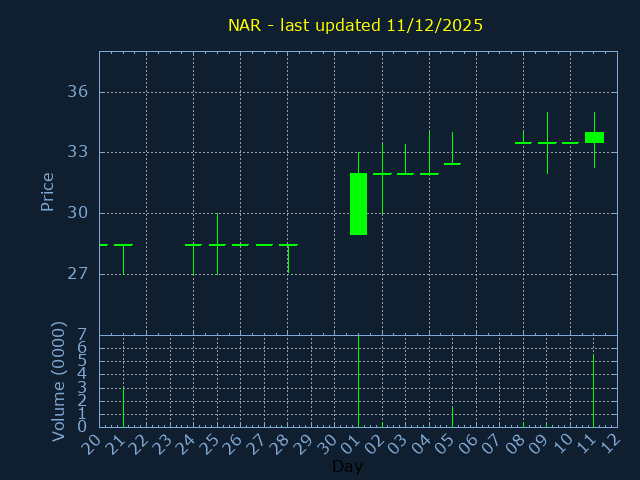Click the 30 price tick label
Image resolution: width=640 pixels, height=480 pixels.
(x=77, y=213)
